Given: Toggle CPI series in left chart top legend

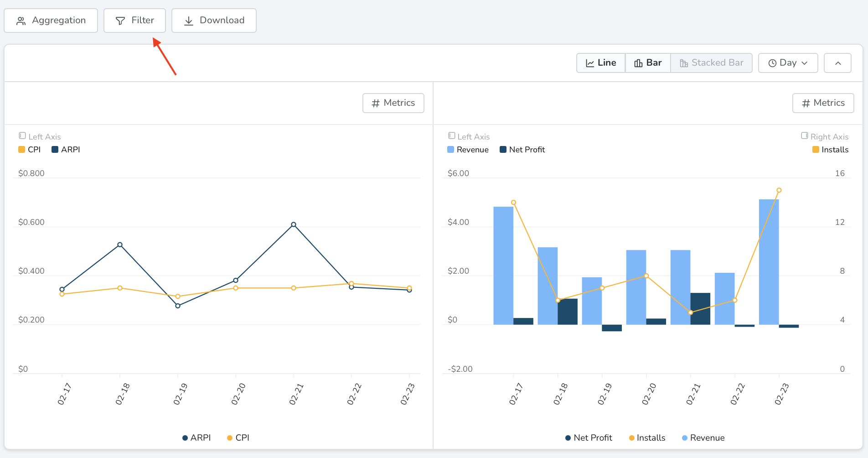Looking at the screenshot, I should [30, 150].
